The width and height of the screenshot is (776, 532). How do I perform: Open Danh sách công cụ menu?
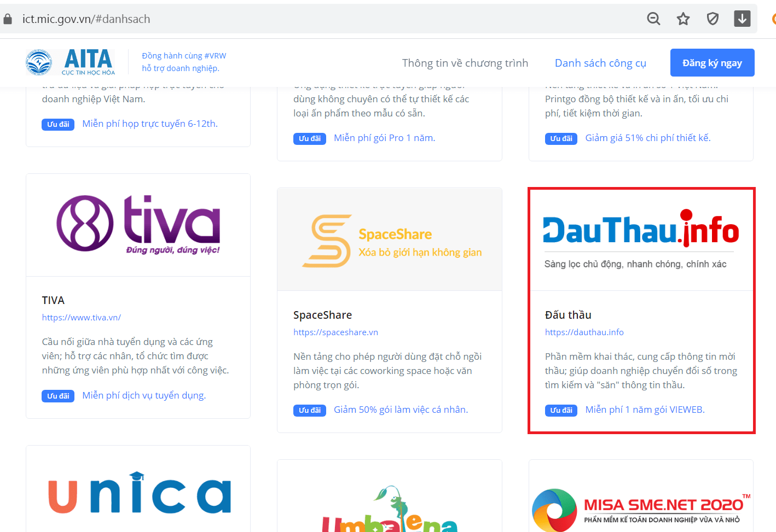(x=600, y=63)
